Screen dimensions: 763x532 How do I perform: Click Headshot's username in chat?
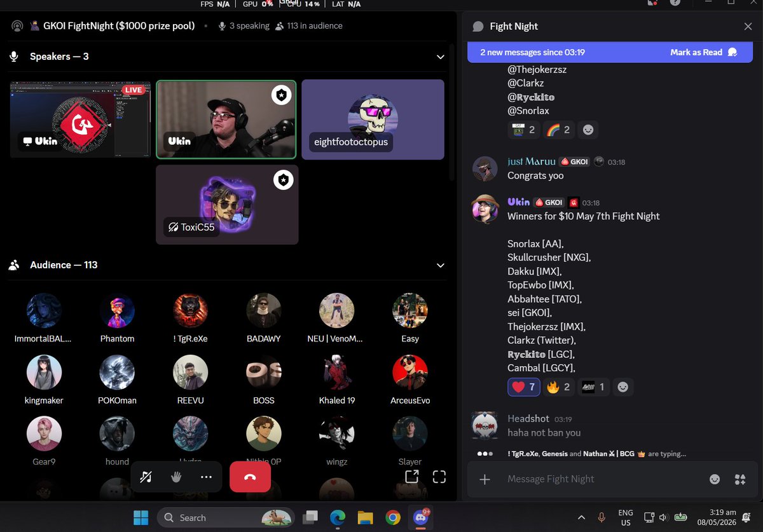pos(528,419)
